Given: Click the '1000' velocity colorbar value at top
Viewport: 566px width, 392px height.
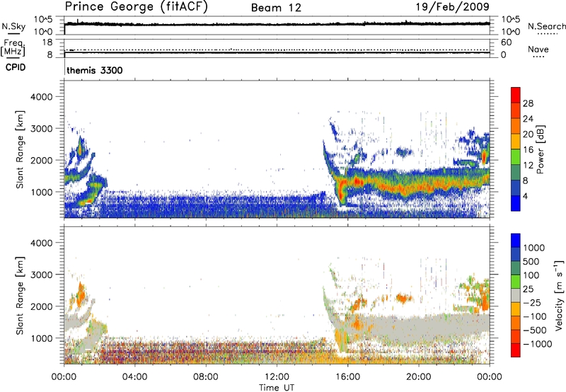Looking at the screenshot, I should pos(533,248).
